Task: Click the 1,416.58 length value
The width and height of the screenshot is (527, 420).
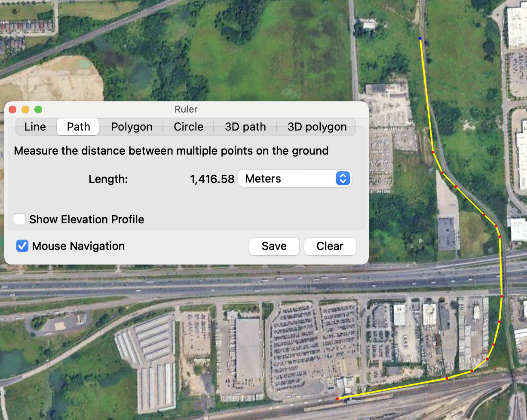Action: [212, 179]
